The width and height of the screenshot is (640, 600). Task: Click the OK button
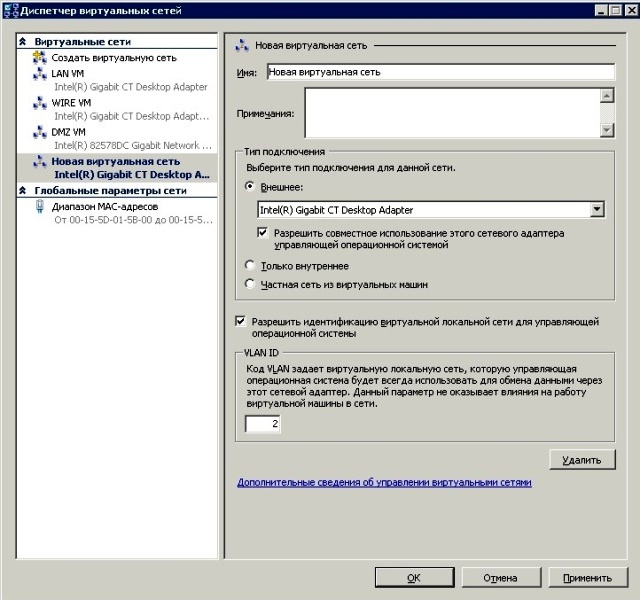tap(414, 578)
